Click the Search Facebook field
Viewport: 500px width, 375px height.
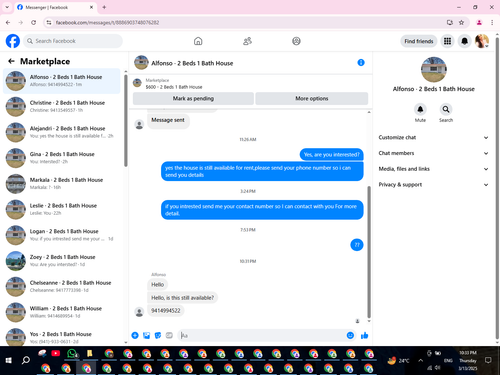coord(73,41)
